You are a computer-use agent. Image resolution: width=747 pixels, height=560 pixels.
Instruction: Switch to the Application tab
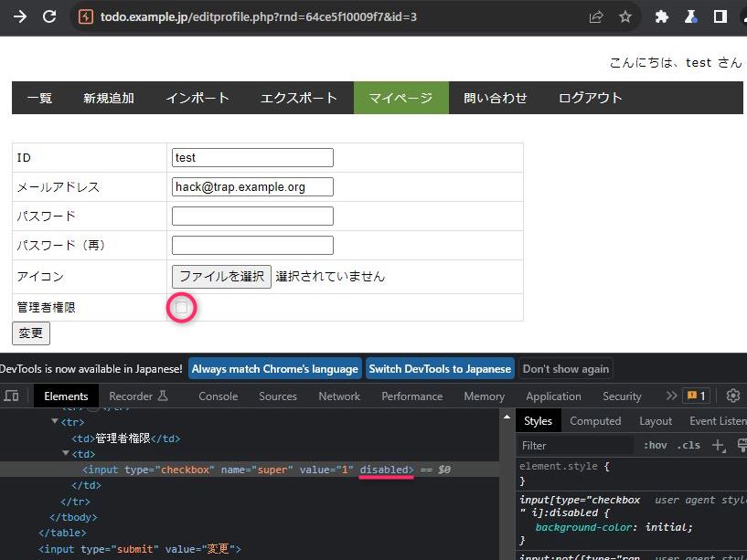click(x=553, y=396)
